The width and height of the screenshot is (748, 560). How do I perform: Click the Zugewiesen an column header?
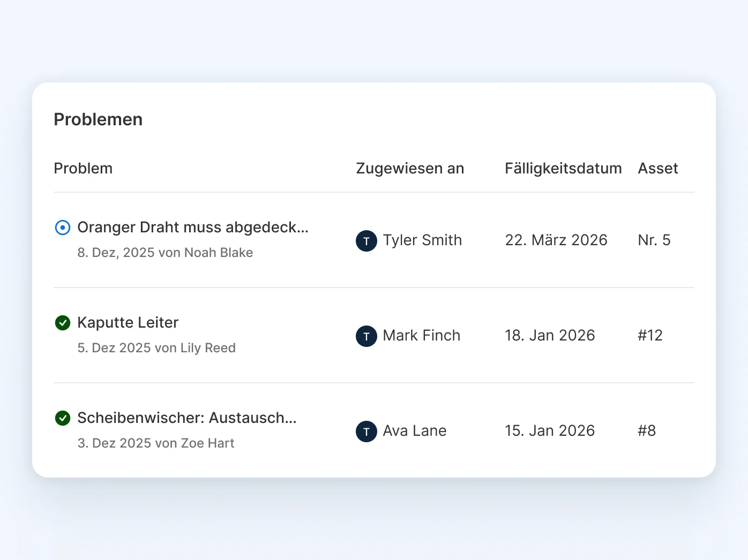(410, 168)
